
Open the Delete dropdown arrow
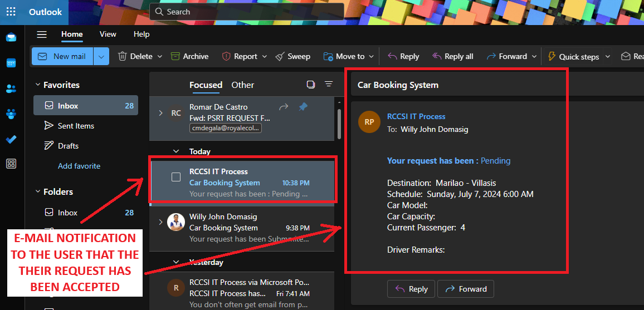click(x=160, y=57)
